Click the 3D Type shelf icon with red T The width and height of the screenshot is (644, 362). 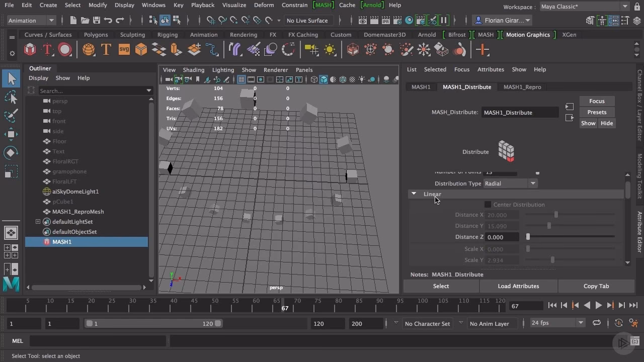tap(47, 50)
